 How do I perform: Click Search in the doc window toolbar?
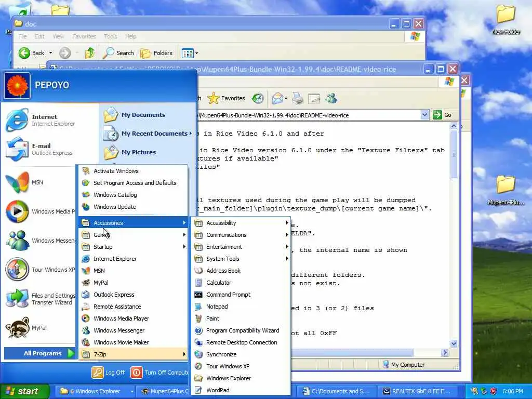[x=118, y=53]
